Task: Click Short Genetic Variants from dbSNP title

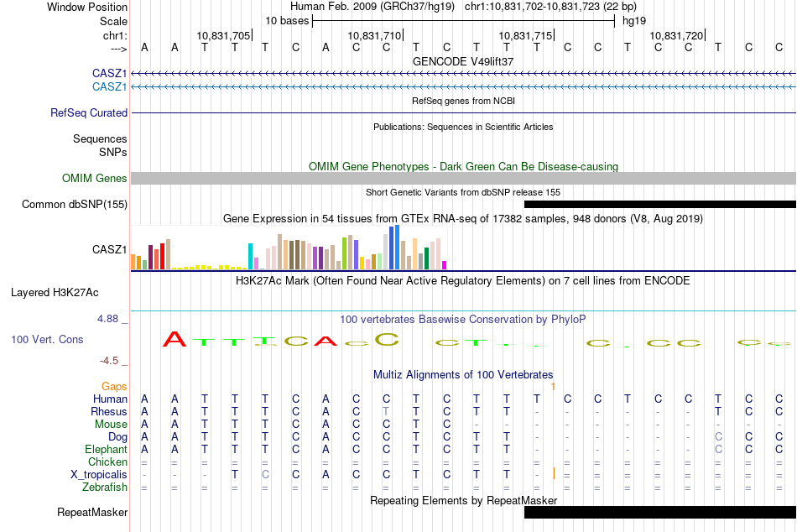Action: (x=463, y=192)
